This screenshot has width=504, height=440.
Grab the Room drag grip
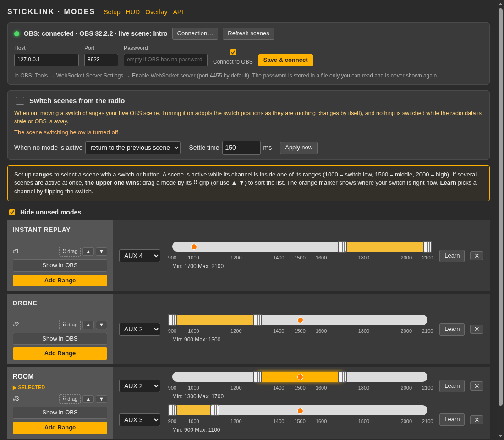pyautogui.click(x=70, y=399)
